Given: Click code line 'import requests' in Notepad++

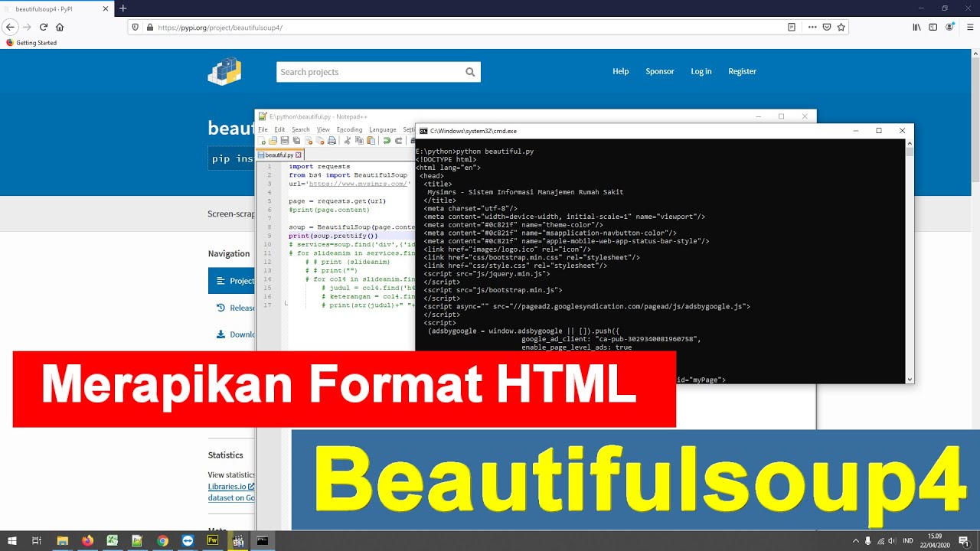Looking at the screenshot, I should 319,166.
